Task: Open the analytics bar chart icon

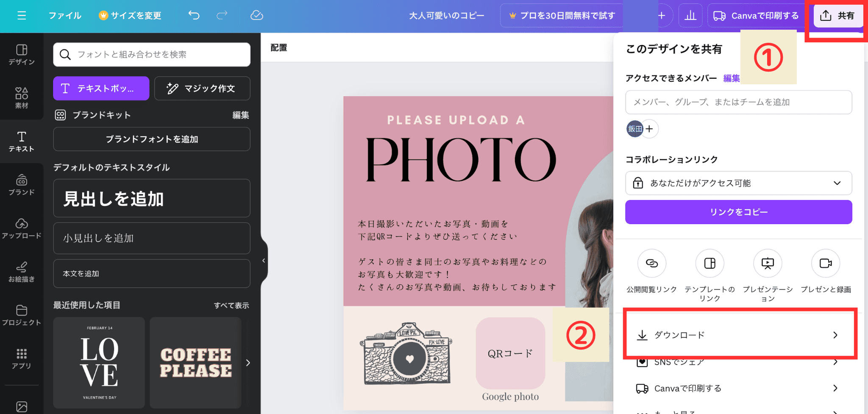Action: (690, 16)
